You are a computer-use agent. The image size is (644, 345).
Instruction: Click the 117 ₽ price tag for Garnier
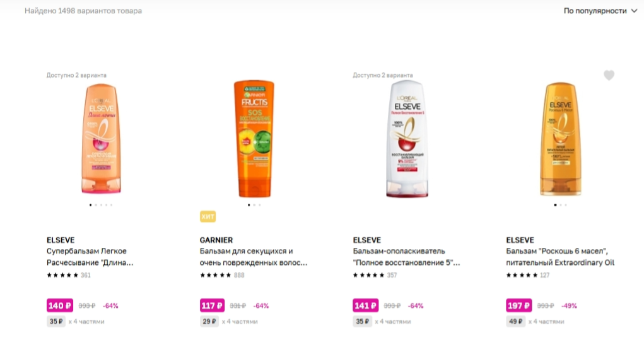tap(212, 305)
